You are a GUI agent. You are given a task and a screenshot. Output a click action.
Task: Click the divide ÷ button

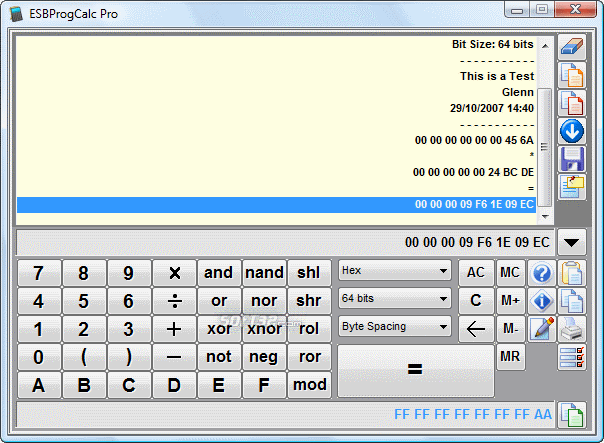[174, 301]
